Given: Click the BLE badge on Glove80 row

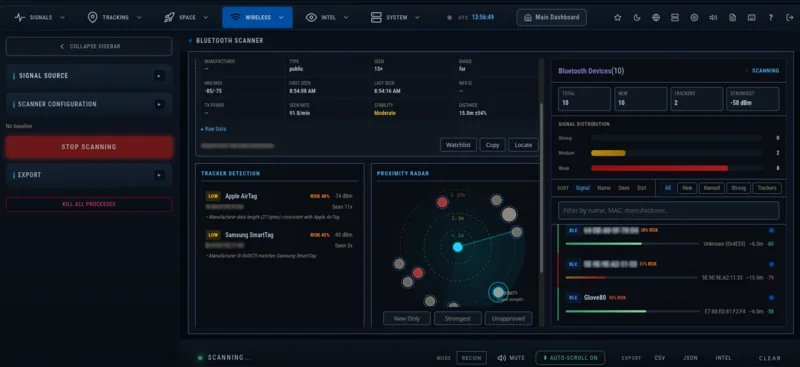Looking at the screenshot, I should tap(573, 298).
